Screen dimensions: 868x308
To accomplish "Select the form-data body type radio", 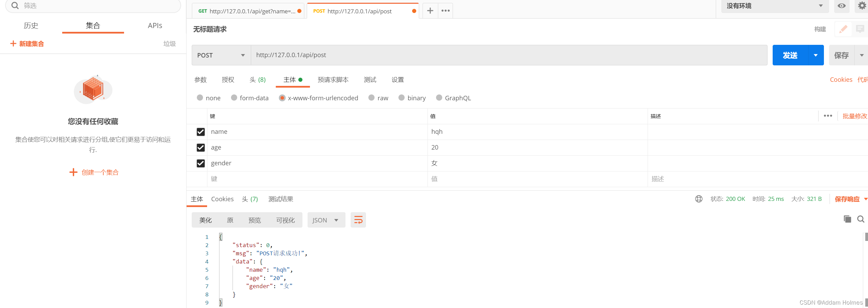I will (234, 98).
